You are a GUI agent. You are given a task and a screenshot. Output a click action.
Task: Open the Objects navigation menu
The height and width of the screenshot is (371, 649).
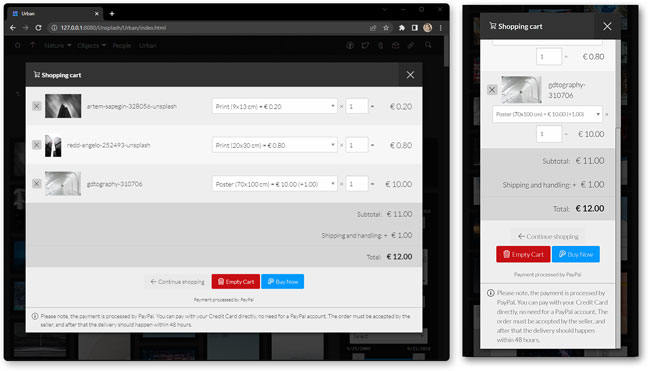(91, 46)
